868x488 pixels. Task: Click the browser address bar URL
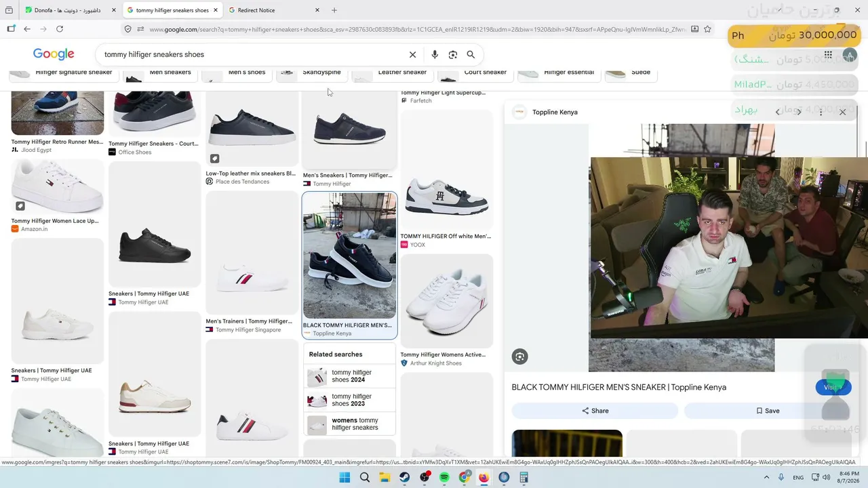coord(417,29)
